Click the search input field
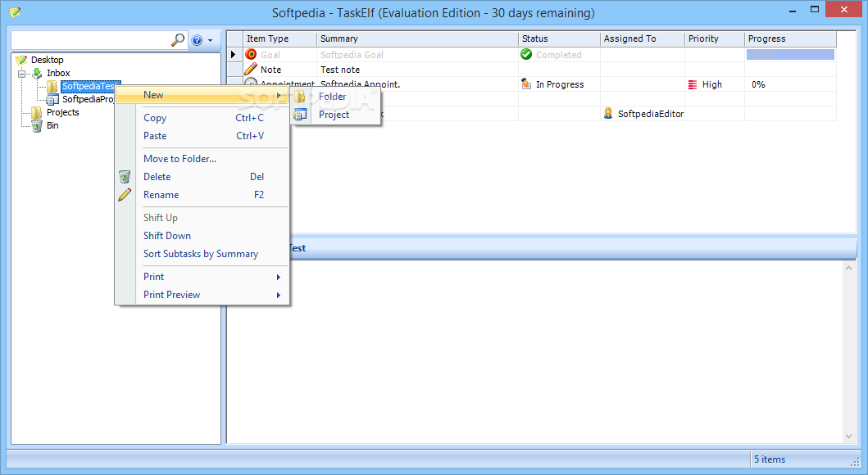Screen dimensions: 868x475 [91, 40]
